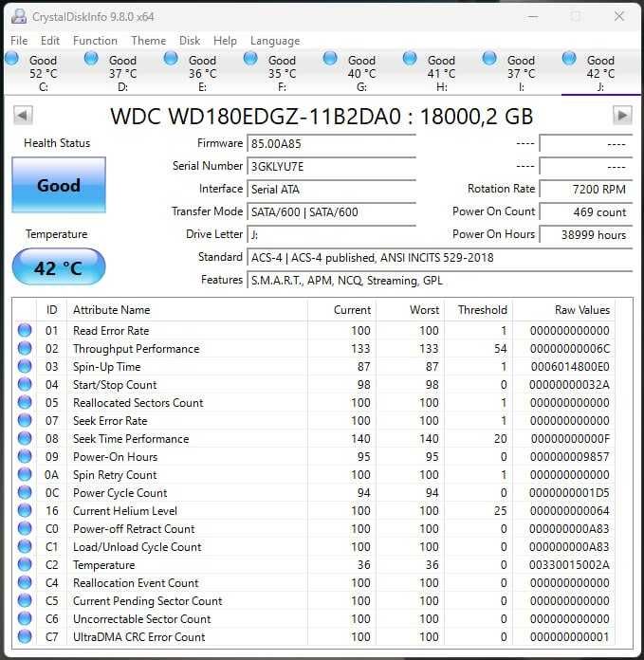
Task: Click the Threshold column header
Action: (479, 310)
